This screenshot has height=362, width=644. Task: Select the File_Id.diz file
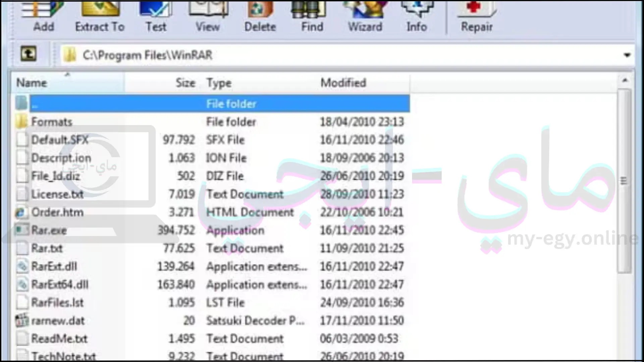pos(55,176)
